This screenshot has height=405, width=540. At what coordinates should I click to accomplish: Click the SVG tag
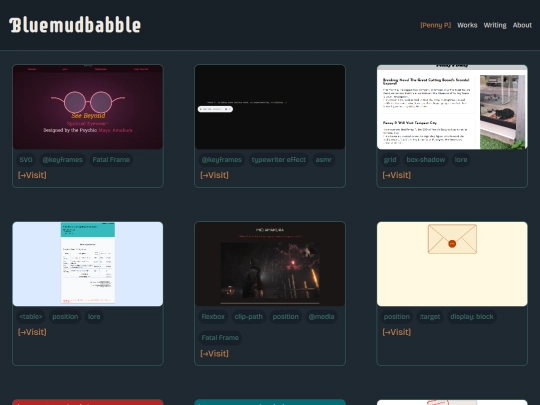[26, 160]
